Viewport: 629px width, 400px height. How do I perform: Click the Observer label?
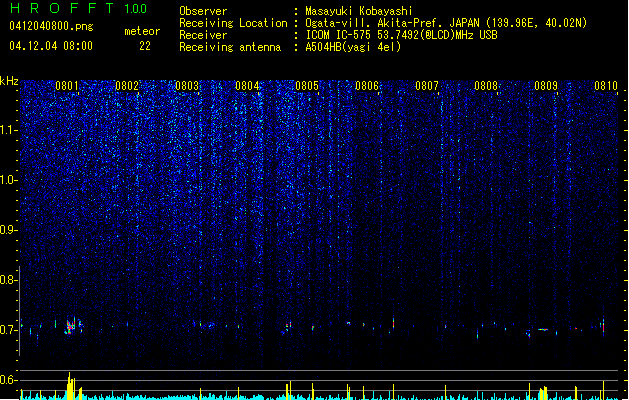pos(203,11)
